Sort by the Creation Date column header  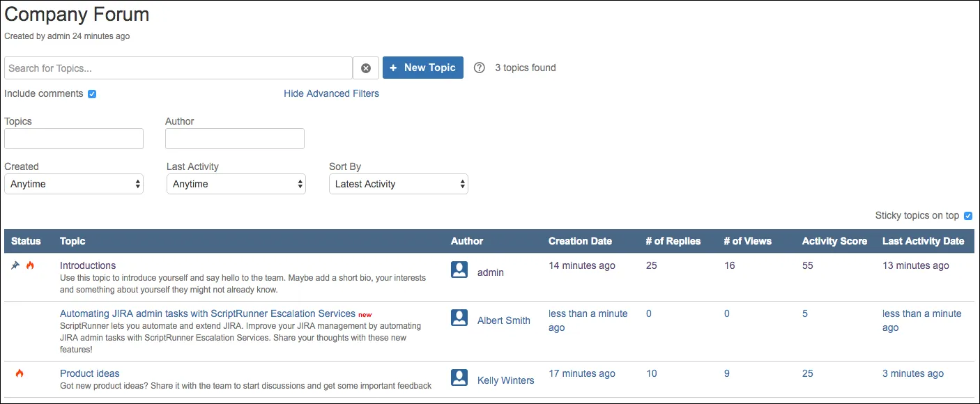pyautogui.click(x=580, y=241)
